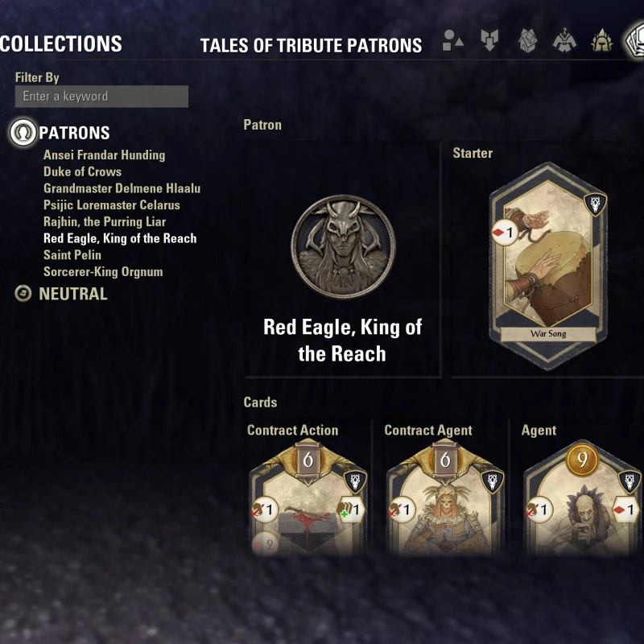Expand the NEUTRAL category
644x644 pixels.
coord(73,294)
